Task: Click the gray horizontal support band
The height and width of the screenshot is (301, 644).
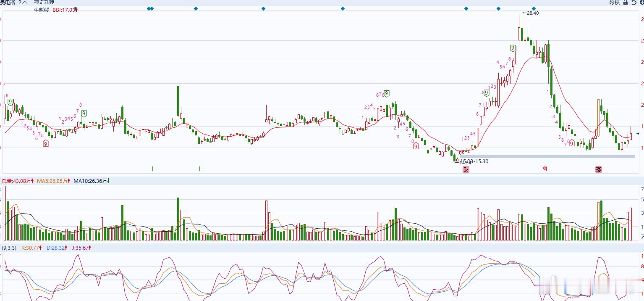Action: (547, 156)
